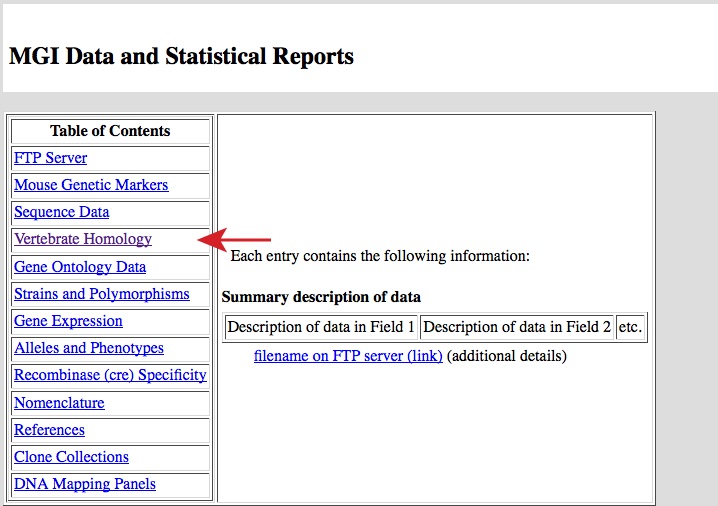Screen dimensions: 718x506
Task: View Clone Collections reports
Action: (71, 457)
